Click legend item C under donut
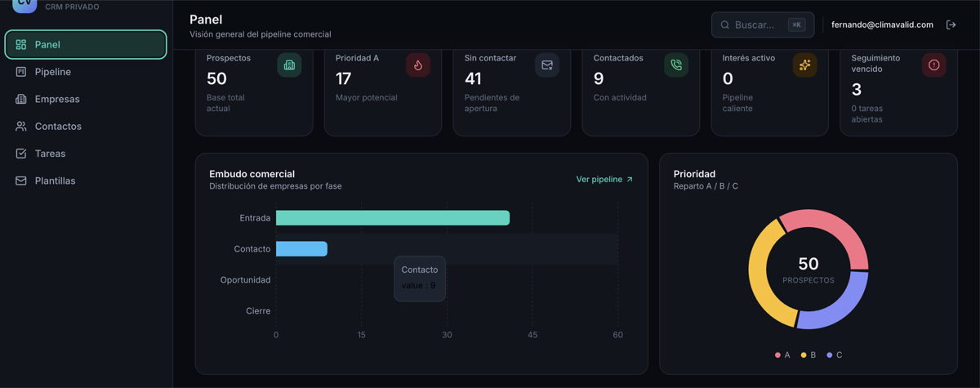This screenshot has width=980, height=388. (x=835, y=355)
